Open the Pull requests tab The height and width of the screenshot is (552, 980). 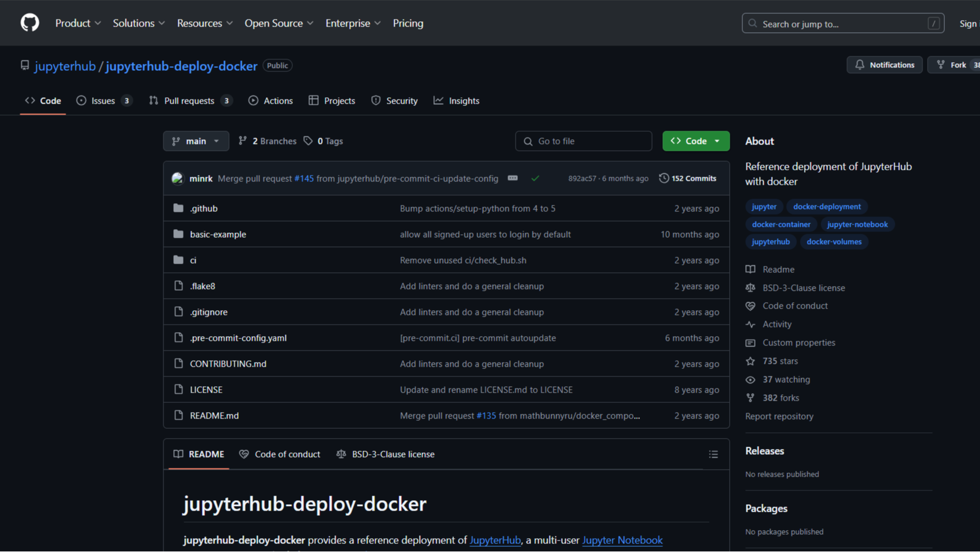[x=190, y=101]
